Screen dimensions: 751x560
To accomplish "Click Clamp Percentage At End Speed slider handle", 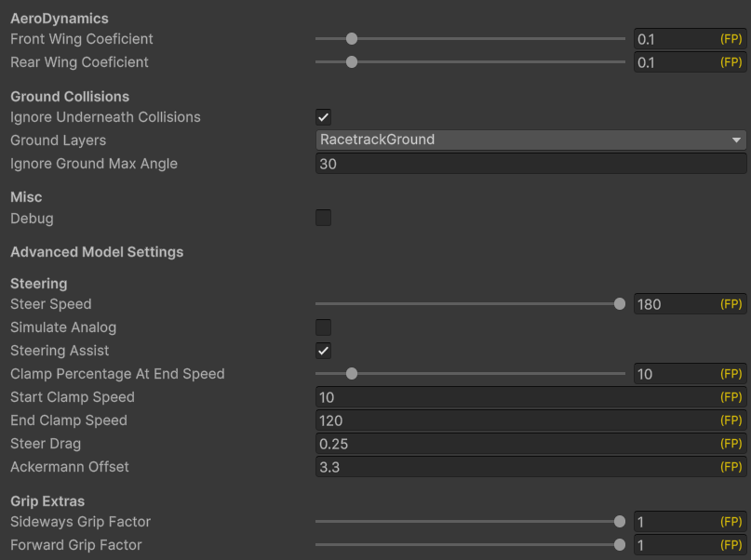I will 352,374.
